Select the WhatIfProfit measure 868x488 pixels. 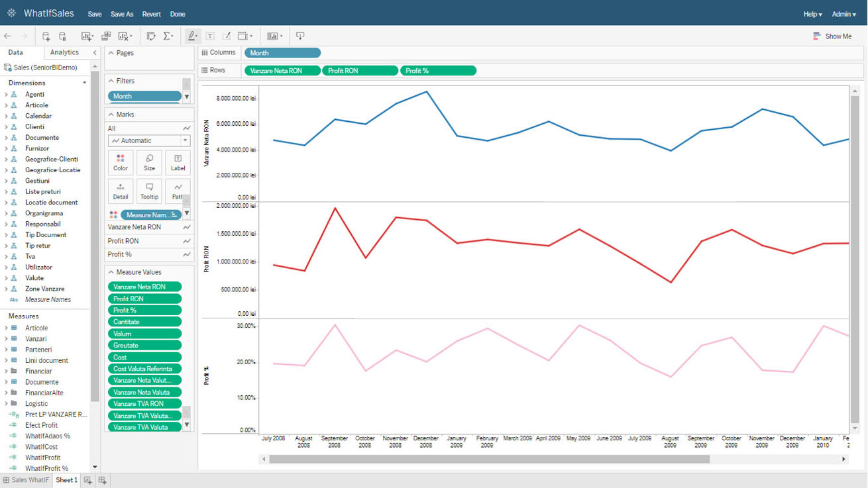point(43,458)
